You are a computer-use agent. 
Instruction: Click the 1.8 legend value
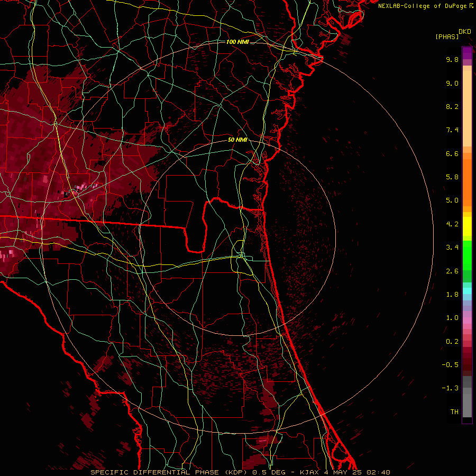pos(452,295)
